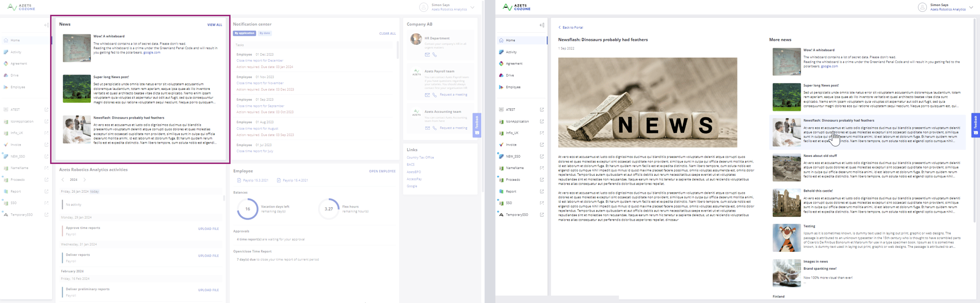This screenshot has width=980, height=303.
Task: Click CLEAR ALL in Notification center
Action: (x=387, y=34)
